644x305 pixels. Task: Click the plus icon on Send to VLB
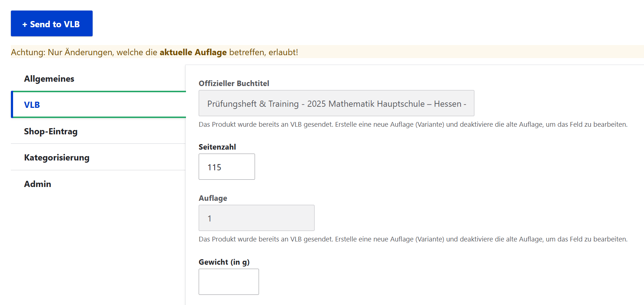25,24
